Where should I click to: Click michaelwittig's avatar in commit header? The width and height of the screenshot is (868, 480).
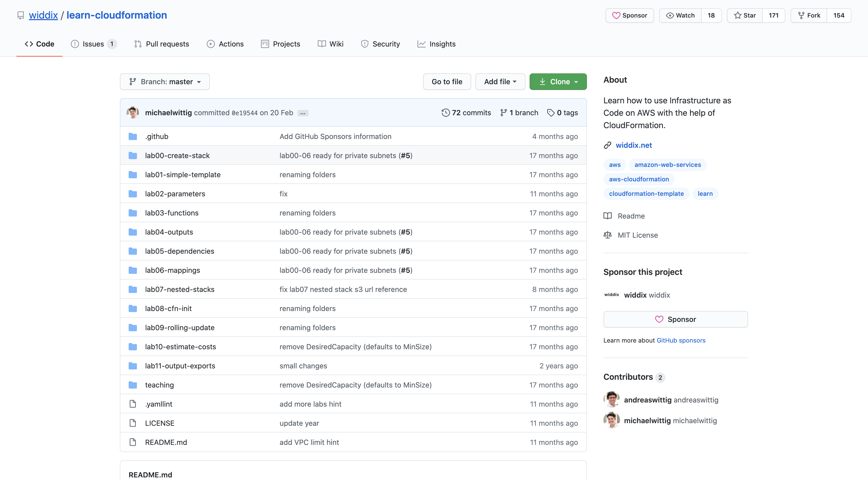(133, 113)
